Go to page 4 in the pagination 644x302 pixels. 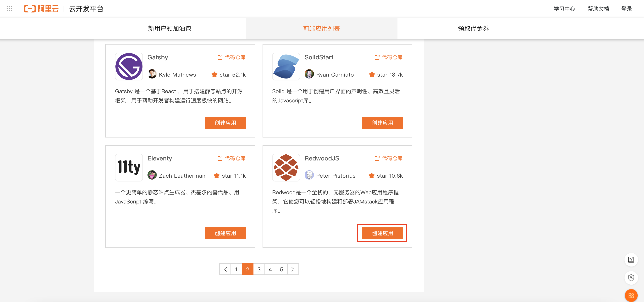coord(270,269)
